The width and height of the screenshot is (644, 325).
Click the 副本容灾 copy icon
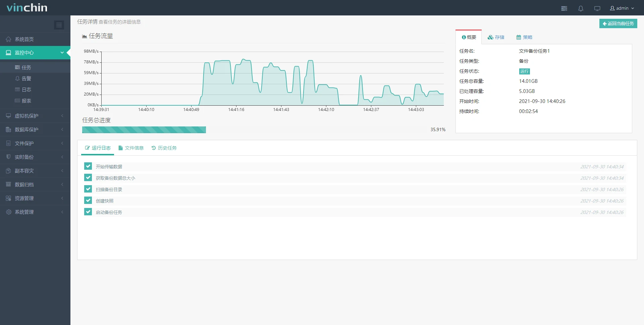coord(8,171)
